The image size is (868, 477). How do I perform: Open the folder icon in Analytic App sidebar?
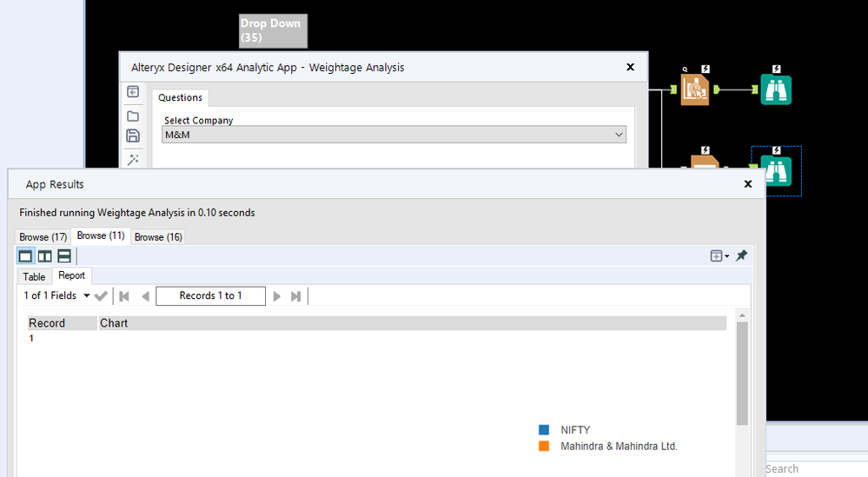tap(133, 116)
